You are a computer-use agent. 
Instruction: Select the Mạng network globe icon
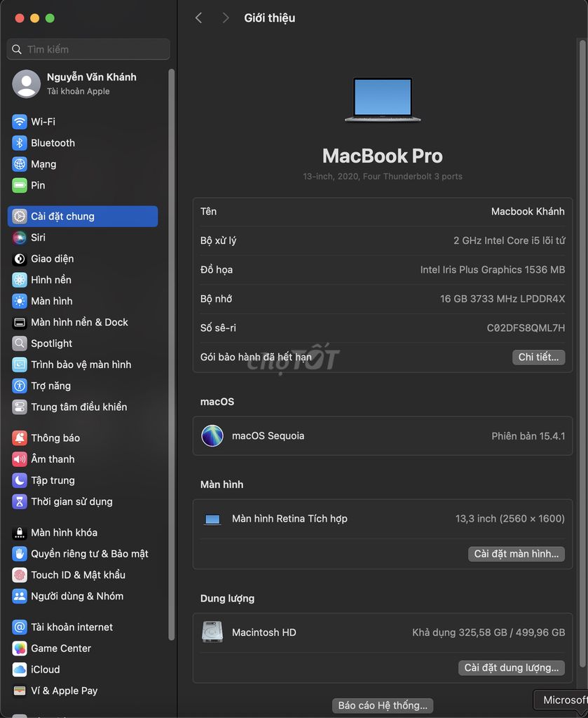point(19,164)
